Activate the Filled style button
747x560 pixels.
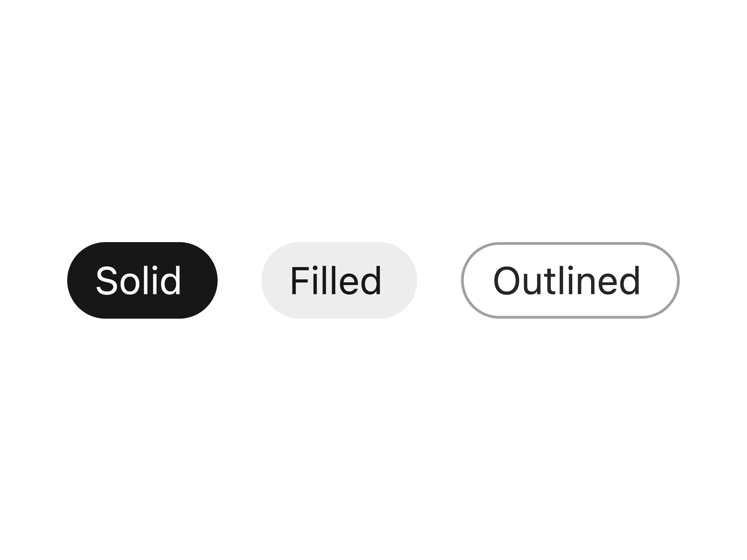(339, 280)
